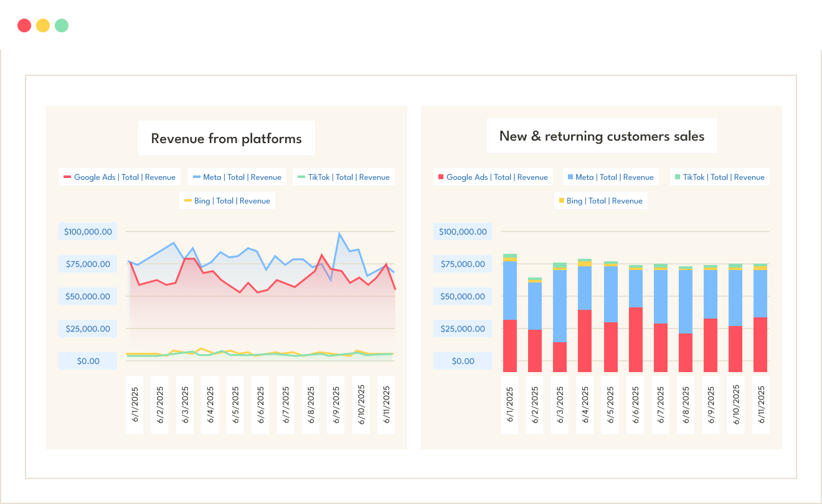Click the red Google Ads bar for 6/4/2025
This screenshot has width=822, height=504.
click(x=585, y=340)
